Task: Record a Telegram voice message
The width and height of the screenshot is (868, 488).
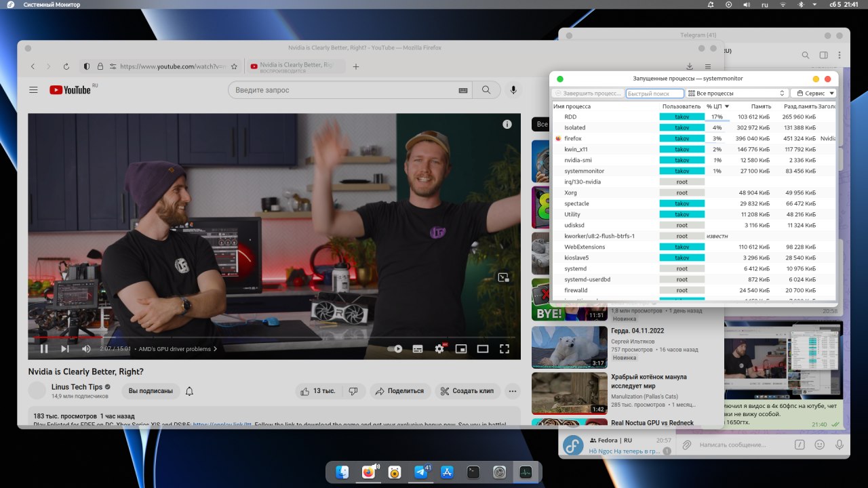Action: pyautogui.click(x=840, y=445)
